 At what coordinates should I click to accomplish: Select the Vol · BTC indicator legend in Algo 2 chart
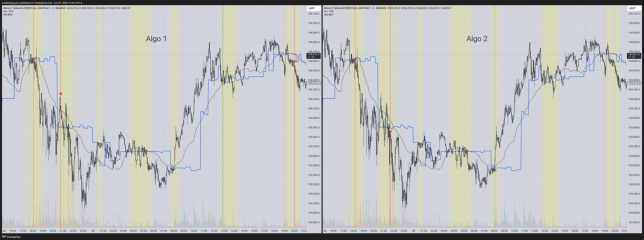pos(330,12)
